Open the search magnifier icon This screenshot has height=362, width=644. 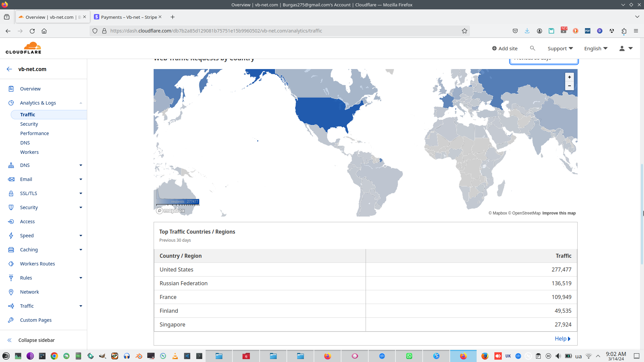click(x=532, y=48)
